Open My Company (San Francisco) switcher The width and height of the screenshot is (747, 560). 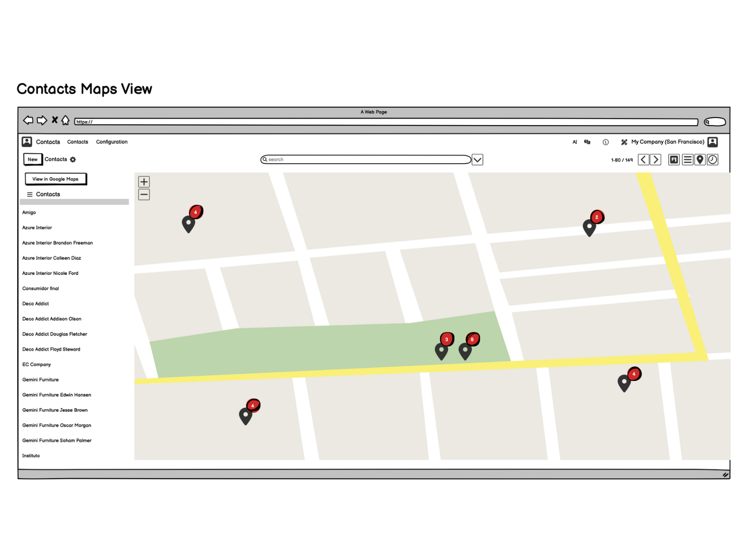667,142
